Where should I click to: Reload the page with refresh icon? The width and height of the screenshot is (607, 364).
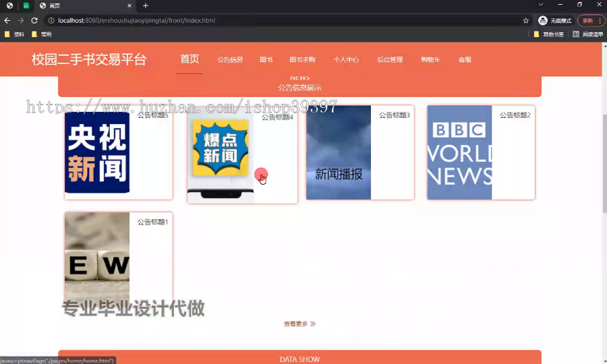click(x=34, y=20)
